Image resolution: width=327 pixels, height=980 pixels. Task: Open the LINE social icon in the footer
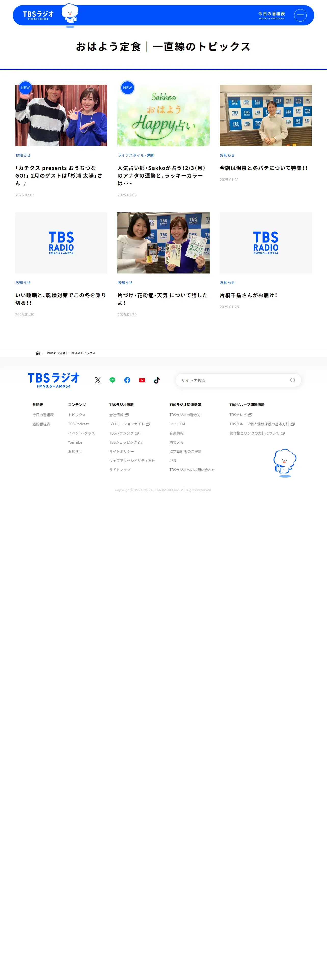point(112,380)
